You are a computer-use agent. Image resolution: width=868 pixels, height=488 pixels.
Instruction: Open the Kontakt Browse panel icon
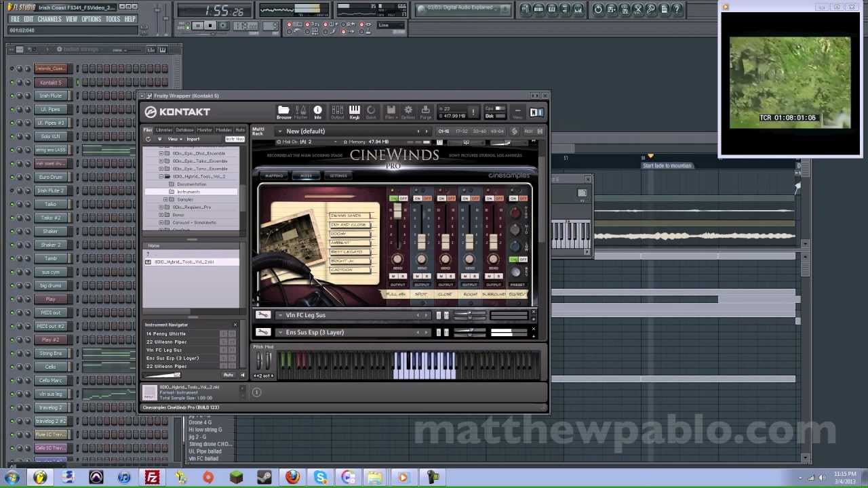pyautogui.click(x=283, y=112)
